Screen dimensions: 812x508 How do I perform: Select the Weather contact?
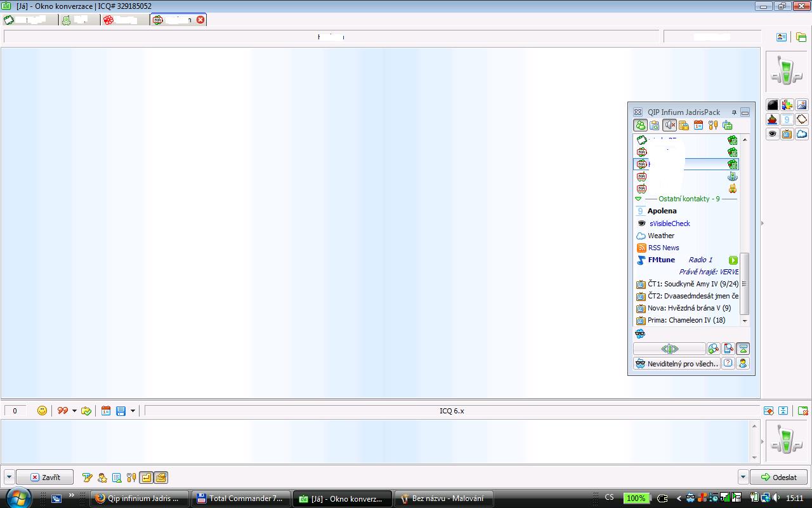(686, 236)
